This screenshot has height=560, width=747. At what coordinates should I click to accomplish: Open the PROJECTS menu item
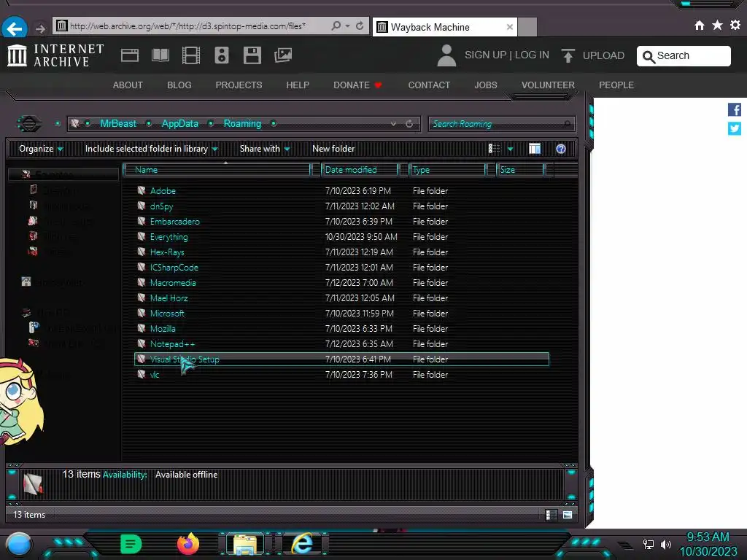pyautogui.click(x=239, y=85)
